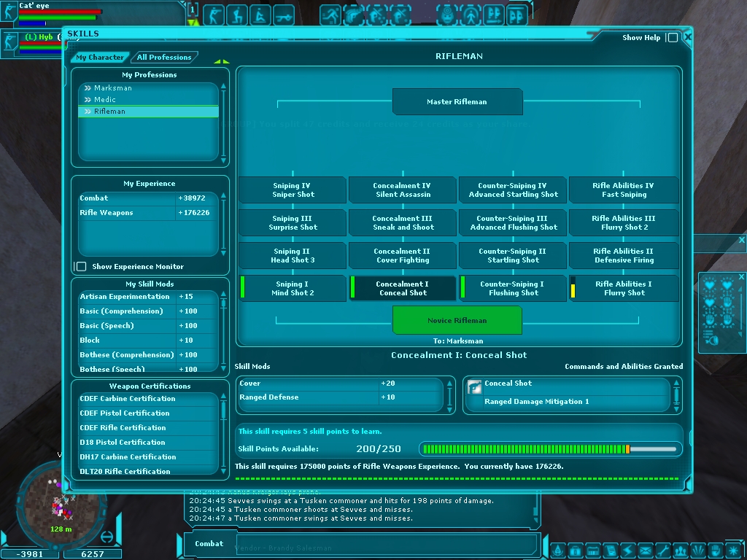Select the Master Rifleman skill box
747x560 pixels.
(457, 102)
